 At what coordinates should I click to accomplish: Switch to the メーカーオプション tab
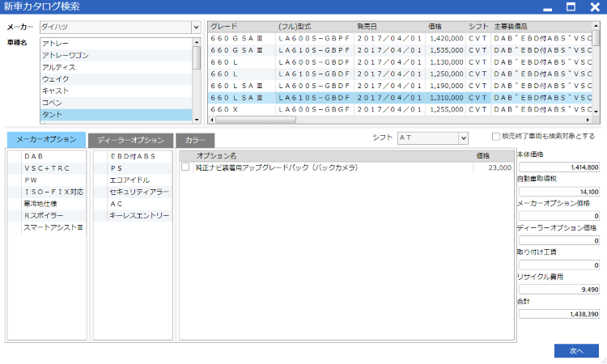[46, 140]
